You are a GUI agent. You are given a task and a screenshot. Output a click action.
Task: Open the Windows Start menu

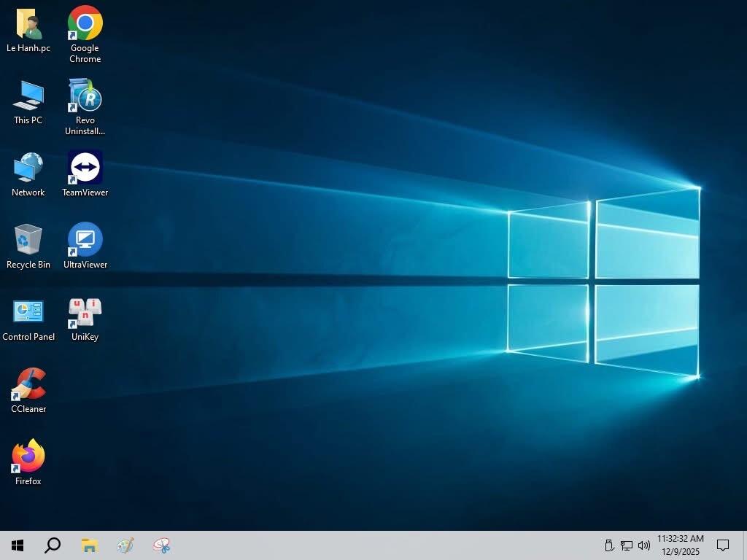[x=18, y=545]
